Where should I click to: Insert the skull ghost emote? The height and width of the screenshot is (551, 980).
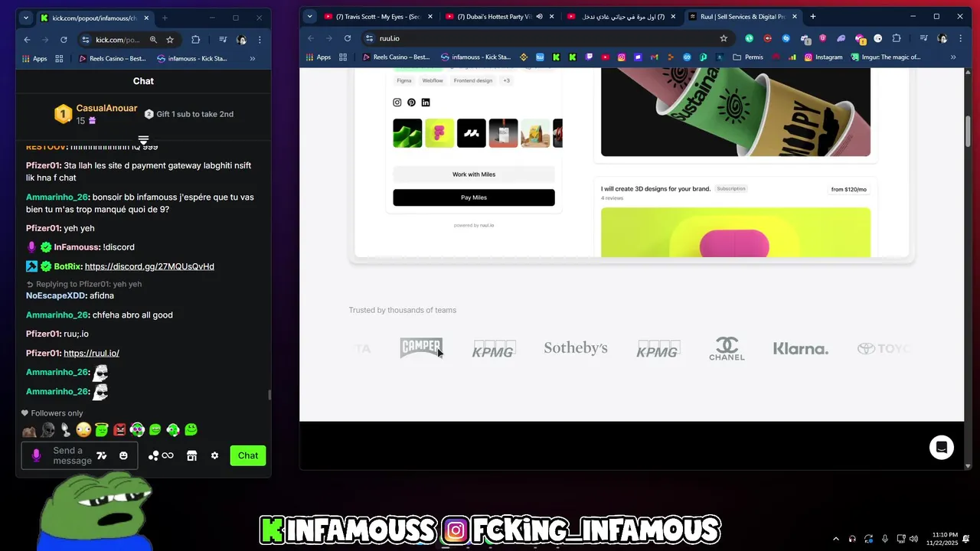point(47,430)
